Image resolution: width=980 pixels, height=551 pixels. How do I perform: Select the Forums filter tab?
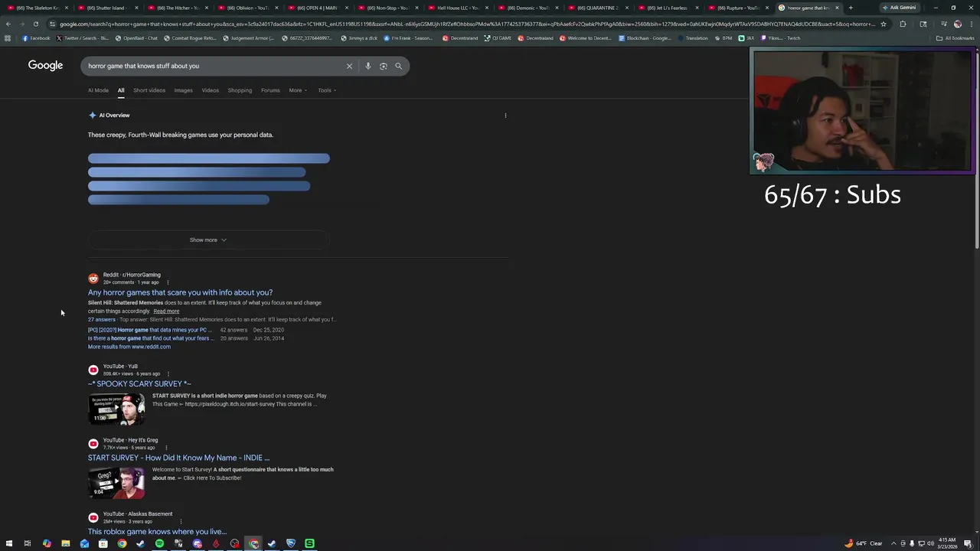coord(270,90)
